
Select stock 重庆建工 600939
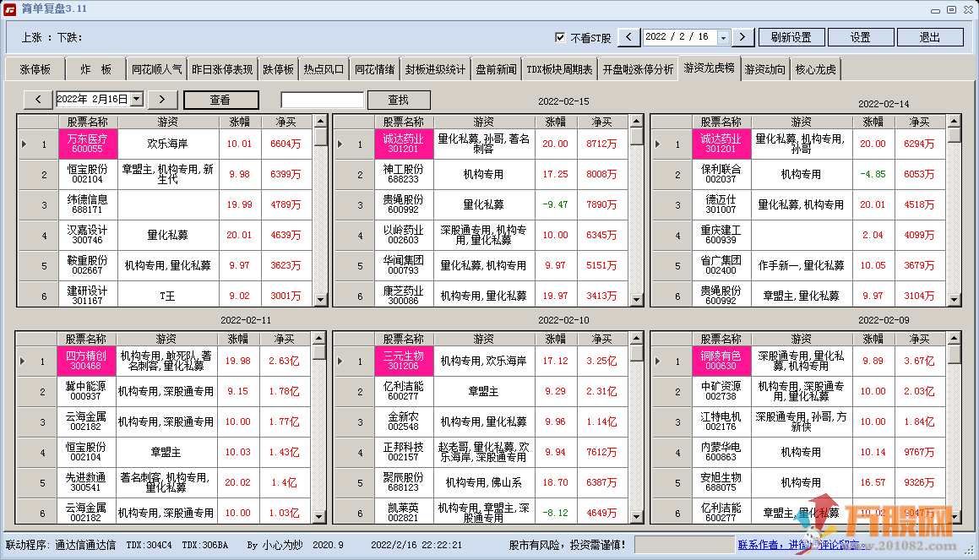click(x=721, y=235)
